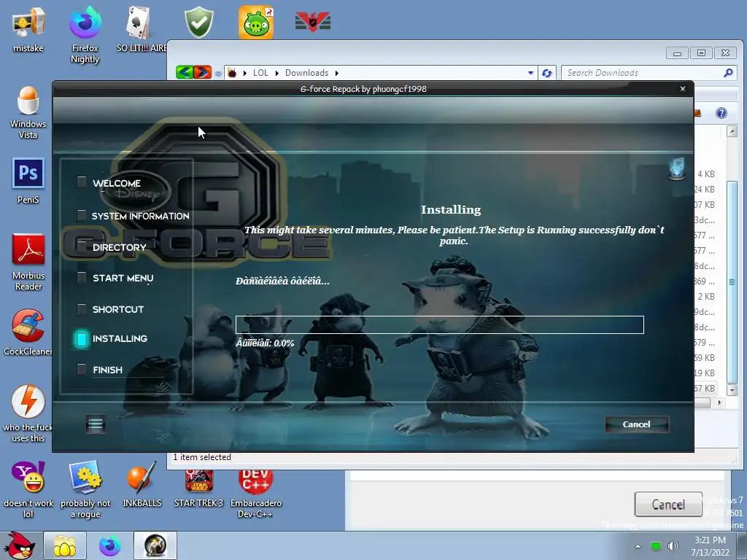This screenshot has height=560, width=747.
Task: Click the FINISH step checkbox
Action: (x=82, y=370)
